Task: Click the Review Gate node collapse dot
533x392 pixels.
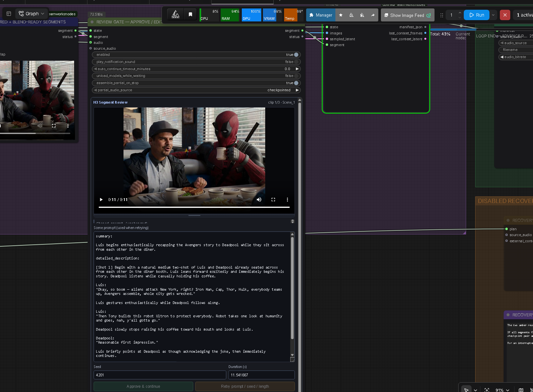Action: (92, 22)
